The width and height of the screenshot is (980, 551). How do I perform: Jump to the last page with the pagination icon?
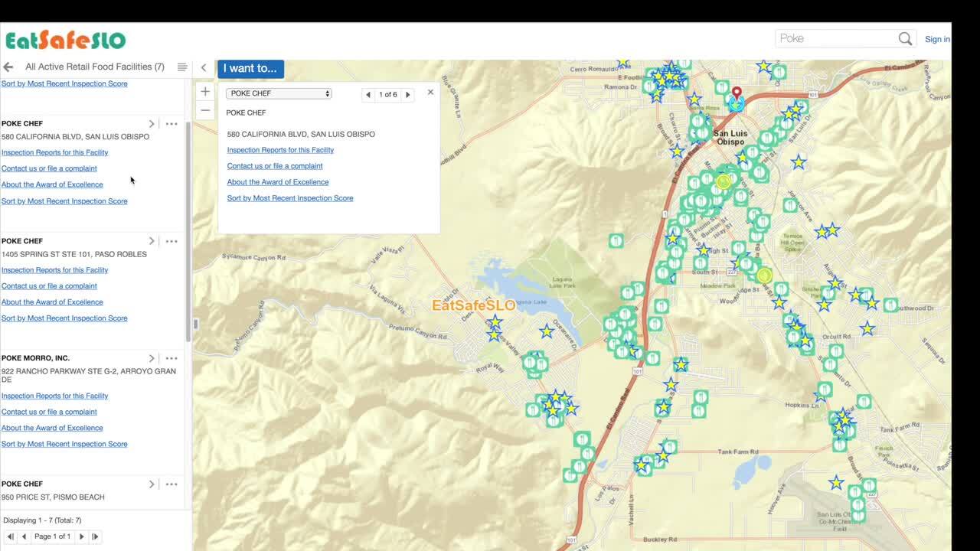click(95, 536)
